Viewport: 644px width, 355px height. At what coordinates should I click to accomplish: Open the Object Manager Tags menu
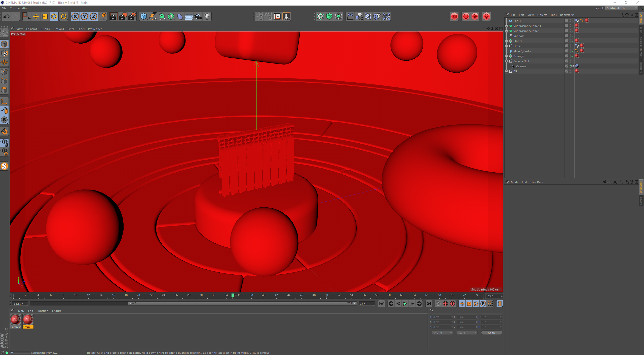[553, 15]
